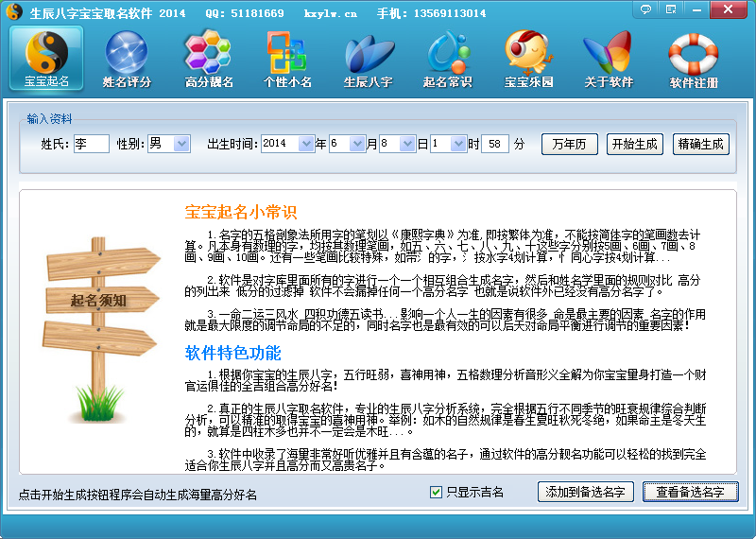Viewport: 756px width, 539px height.
Task: Expand the birth hour dropdown showing 1
Action: [458, 144]
